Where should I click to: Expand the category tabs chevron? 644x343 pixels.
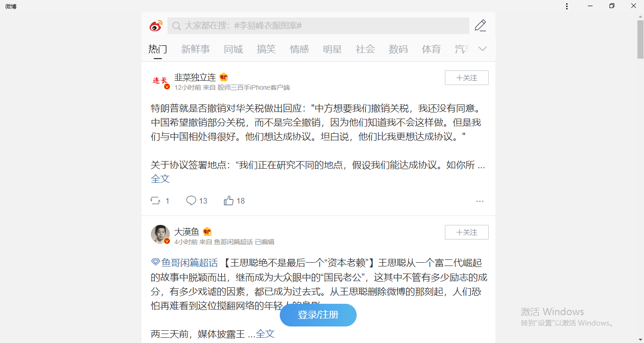pos(482,49)
